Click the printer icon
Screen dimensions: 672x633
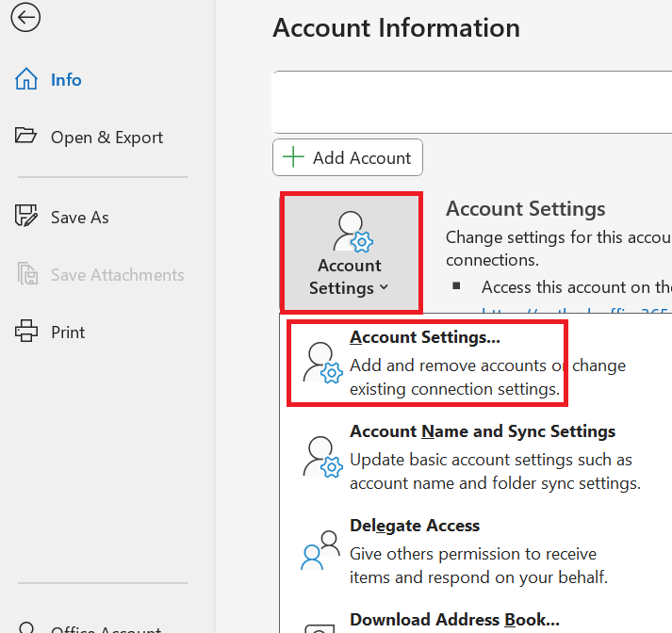click(26, 331)
